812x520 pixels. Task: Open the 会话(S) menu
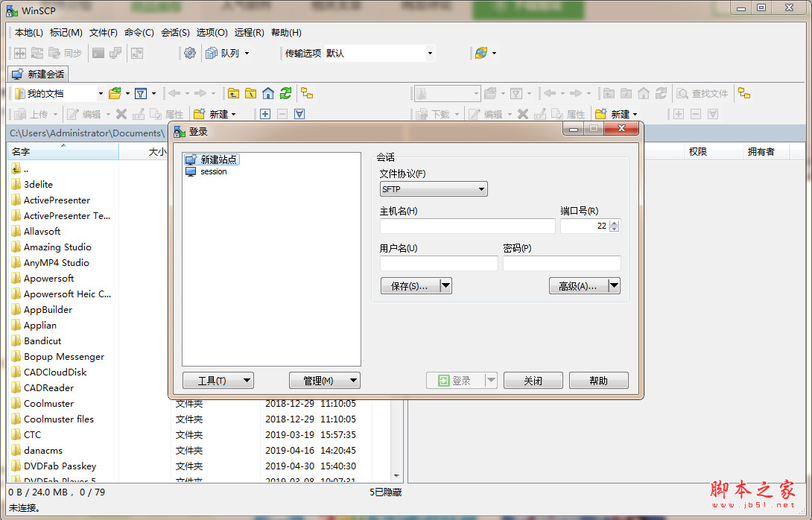tap(176, 33)
